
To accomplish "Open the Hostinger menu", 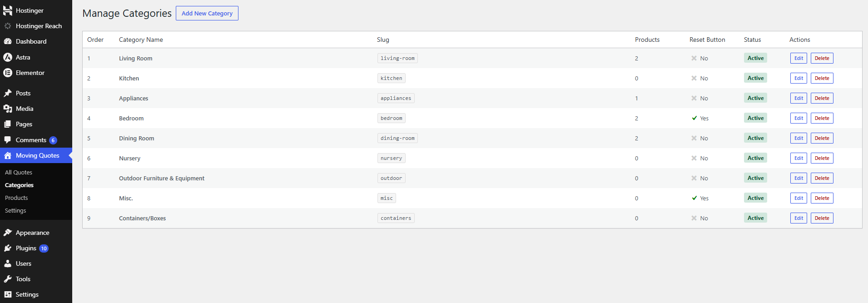I will 36,10.
